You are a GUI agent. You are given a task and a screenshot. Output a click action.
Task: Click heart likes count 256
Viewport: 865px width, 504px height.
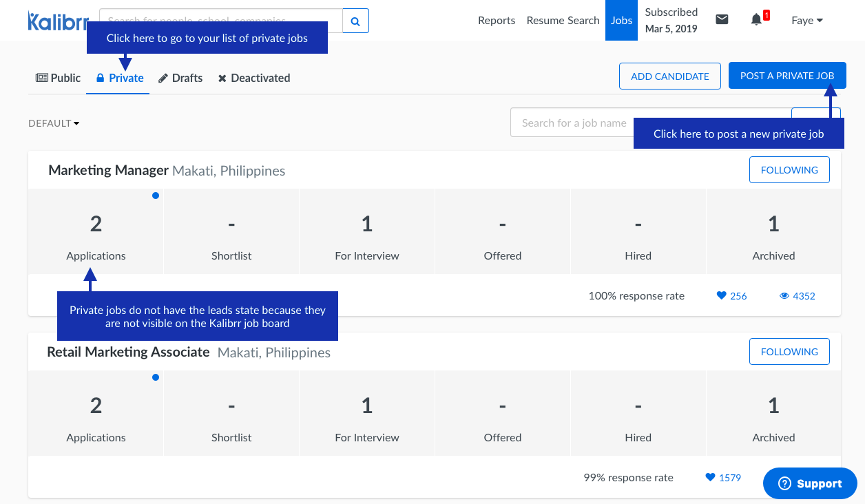731,296
